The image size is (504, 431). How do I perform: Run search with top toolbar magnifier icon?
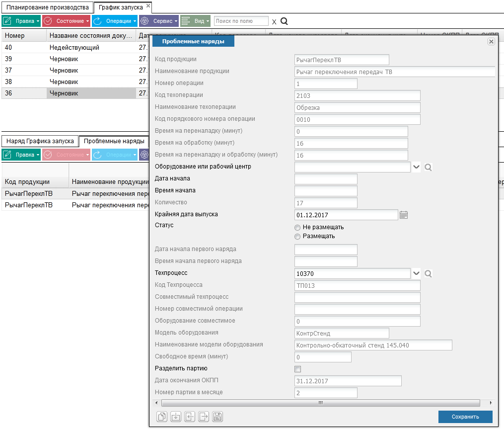pyautogui.click(x=284, y=21)
